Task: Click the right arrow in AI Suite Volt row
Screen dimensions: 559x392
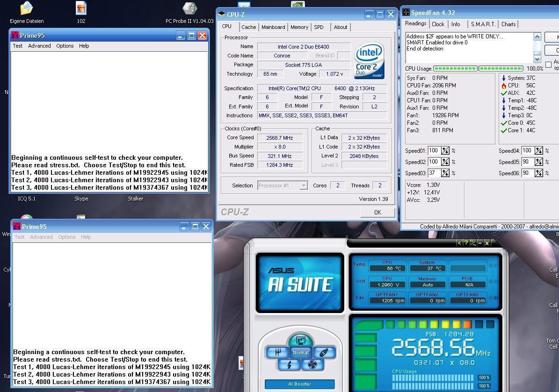Action: pos(496,282)
